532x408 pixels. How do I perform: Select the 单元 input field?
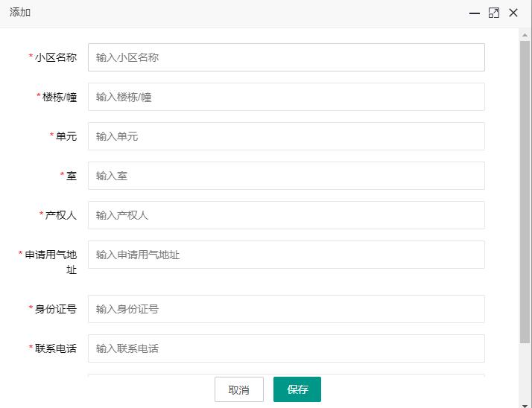tap(286, 136)
